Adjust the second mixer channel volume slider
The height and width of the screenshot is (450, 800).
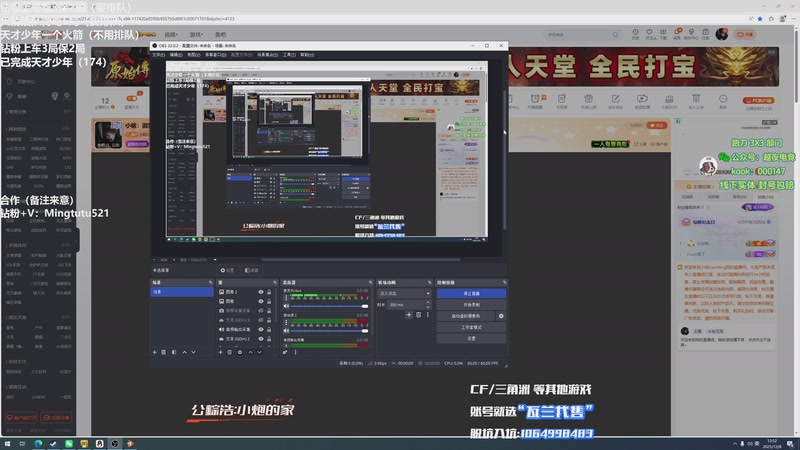(x=329, y=331)
